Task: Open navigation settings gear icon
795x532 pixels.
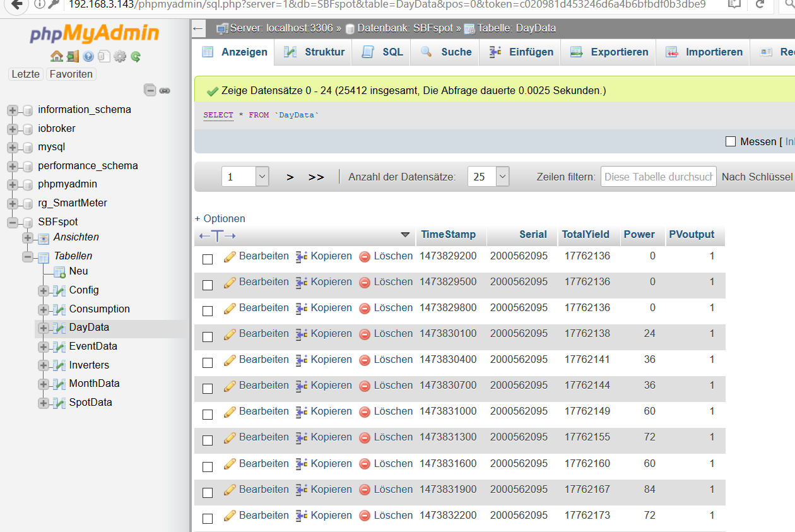Action: (x=120, y=56)
